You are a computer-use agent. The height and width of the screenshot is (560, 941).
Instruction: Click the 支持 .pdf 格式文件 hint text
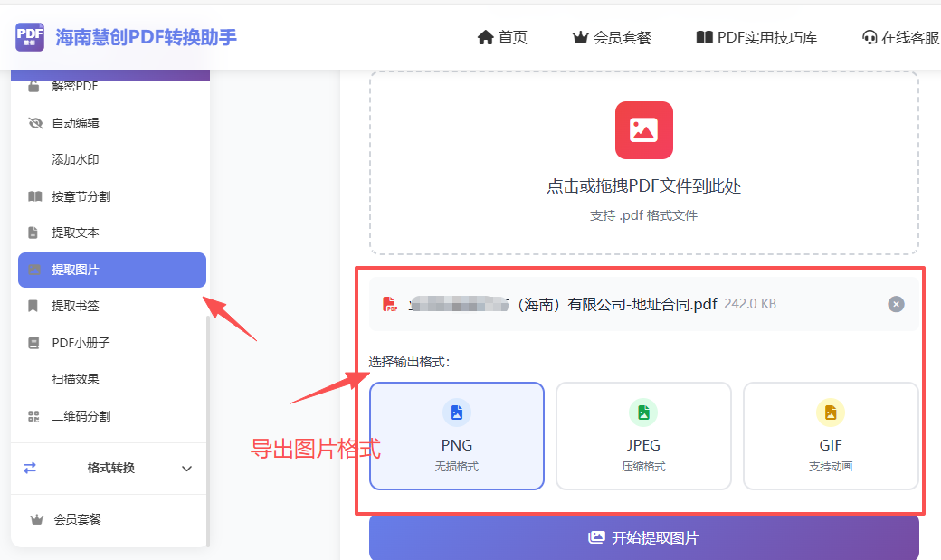click(x=644, y=215)
